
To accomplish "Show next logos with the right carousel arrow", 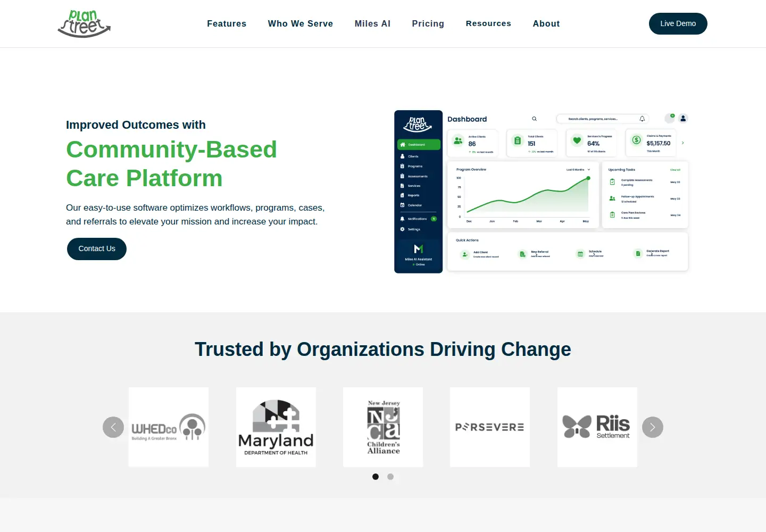I will (653, 427).
